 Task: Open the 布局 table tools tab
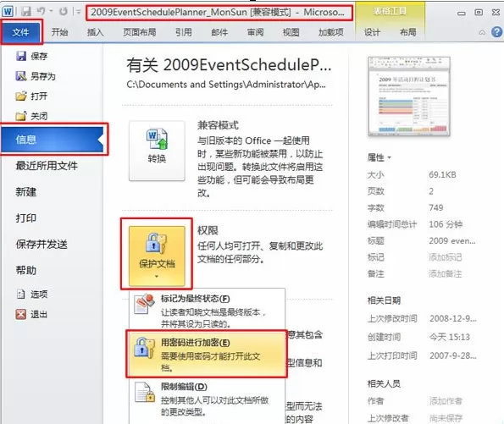click(408, 32)
